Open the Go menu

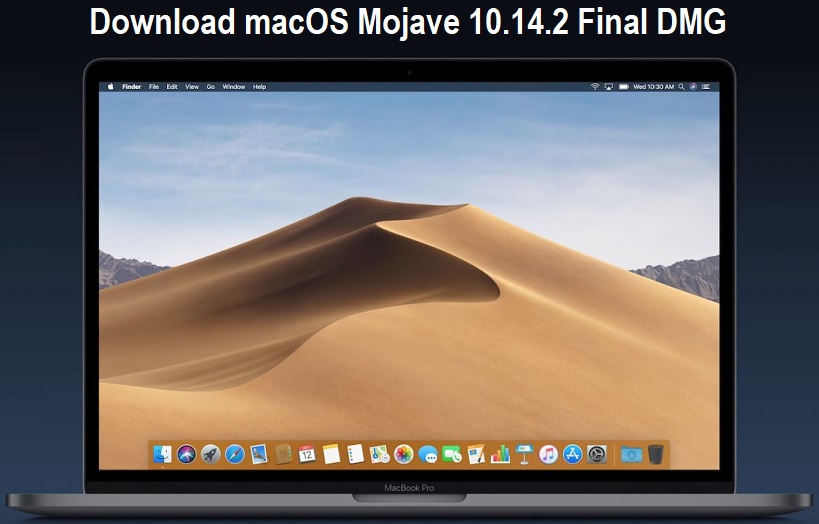pos(210,87)
